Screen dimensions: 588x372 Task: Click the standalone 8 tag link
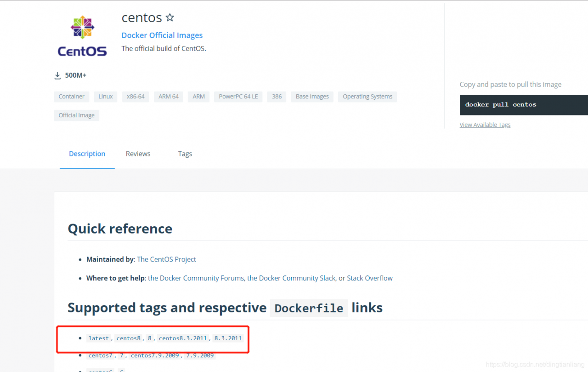pyautogui.click(x=150, y=338)
